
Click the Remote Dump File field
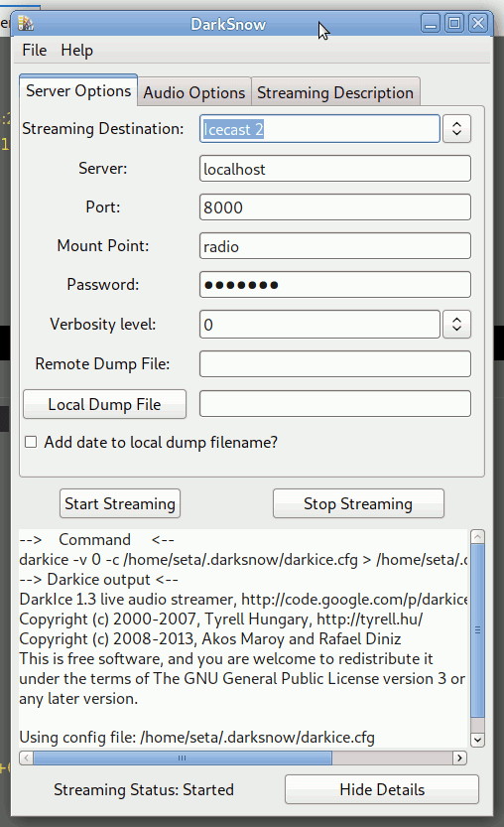click(334, 364)
